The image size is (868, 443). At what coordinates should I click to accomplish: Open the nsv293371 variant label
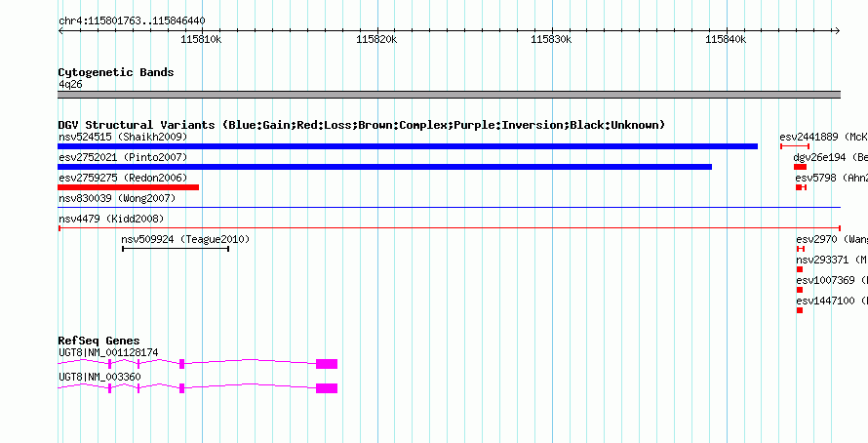pos(832,260)
